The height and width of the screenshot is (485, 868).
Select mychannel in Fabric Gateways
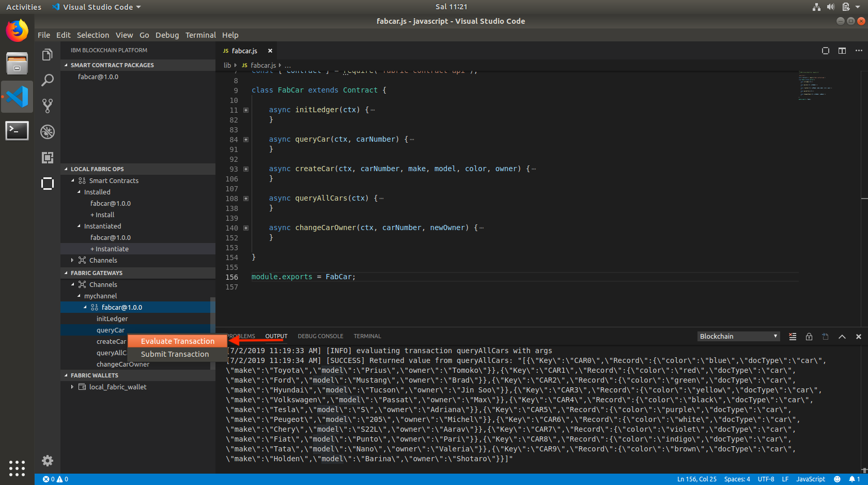(100, 296)
